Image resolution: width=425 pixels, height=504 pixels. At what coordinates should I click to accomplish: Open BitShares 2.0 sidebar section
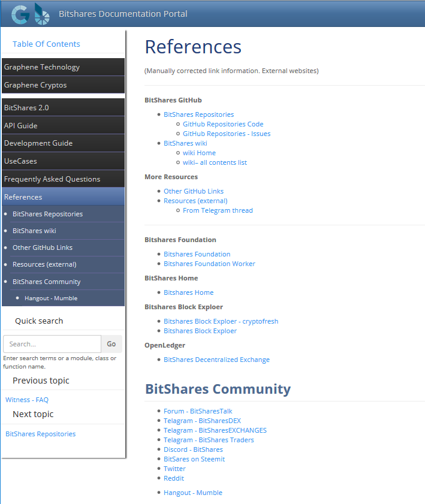tap(64, 108)
